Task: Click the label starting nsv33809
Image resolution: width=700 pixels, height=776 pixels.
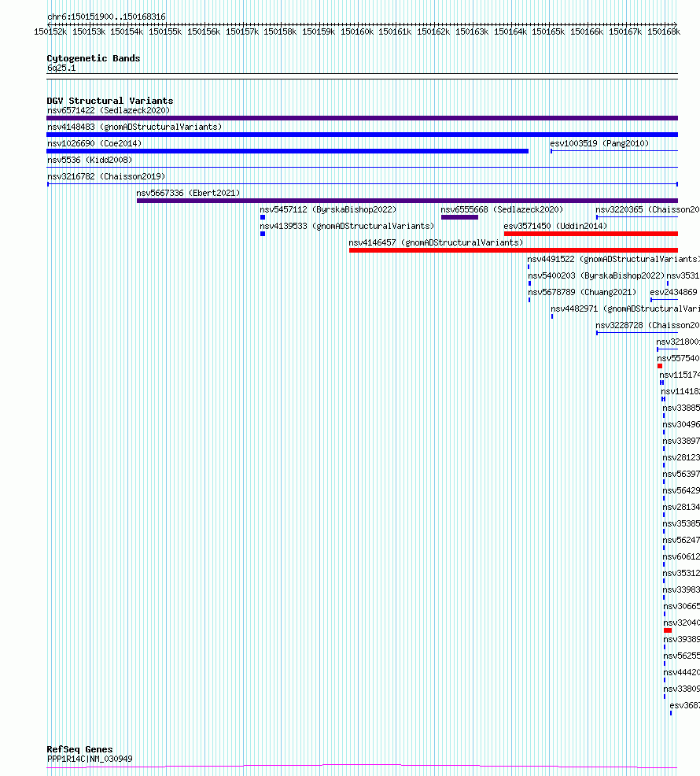Action: (x=681, y=689)
